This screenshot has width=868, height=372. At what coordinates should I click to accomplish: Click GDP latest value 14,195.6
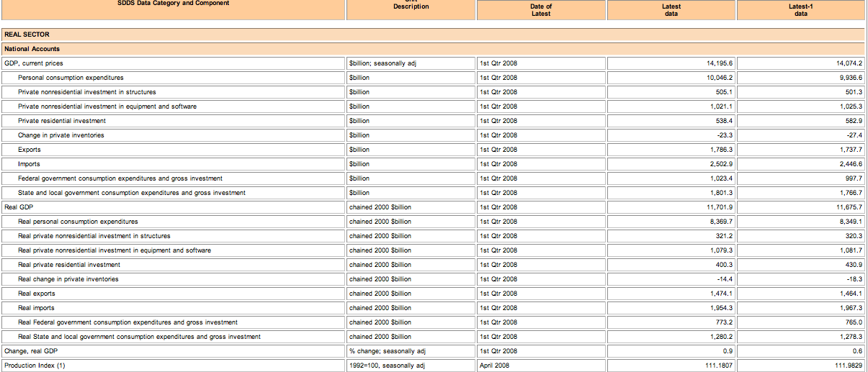(719, 63)
